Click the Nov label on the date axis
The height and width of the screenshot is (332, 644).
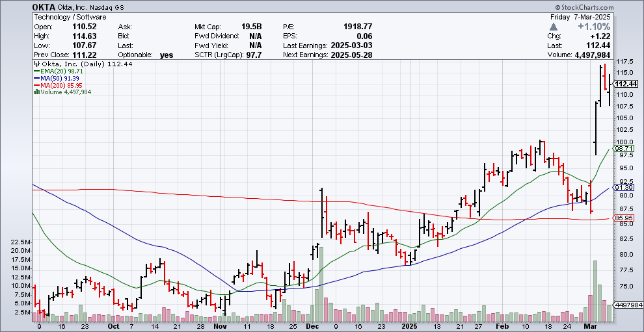click(x=220, y=327)
